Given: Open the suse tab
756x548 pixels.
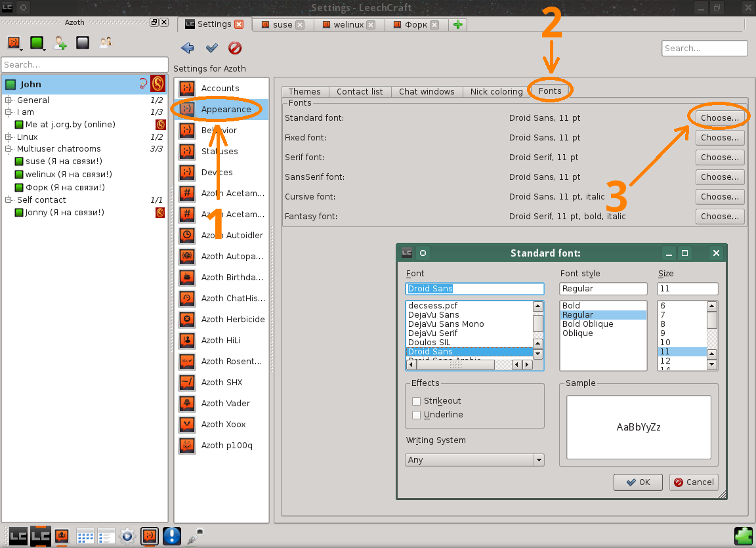Looking at the screenshot, I should (x=283, y=24).
